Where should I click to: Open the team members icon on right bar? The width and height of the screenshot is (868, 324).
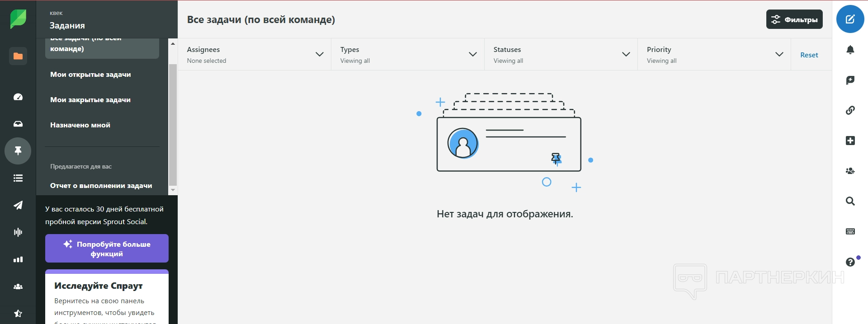click(x=850, y=171)
